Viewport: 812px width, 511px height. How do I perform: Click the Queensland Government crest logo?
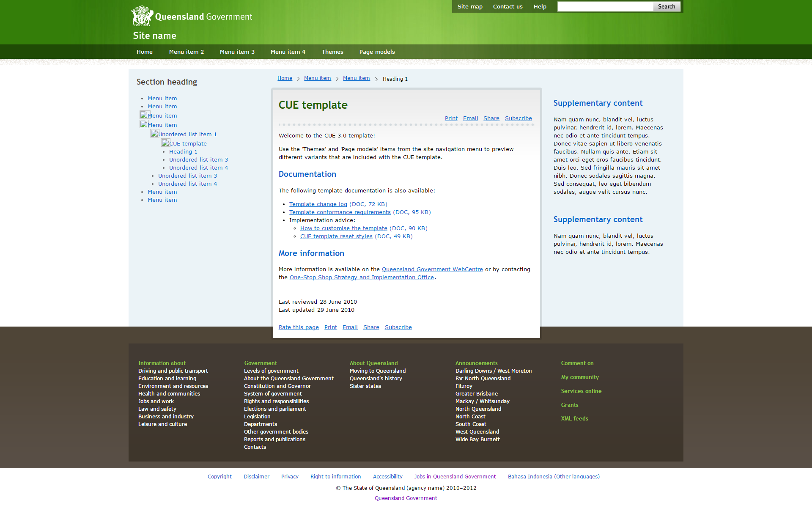(x=142, y=16)
